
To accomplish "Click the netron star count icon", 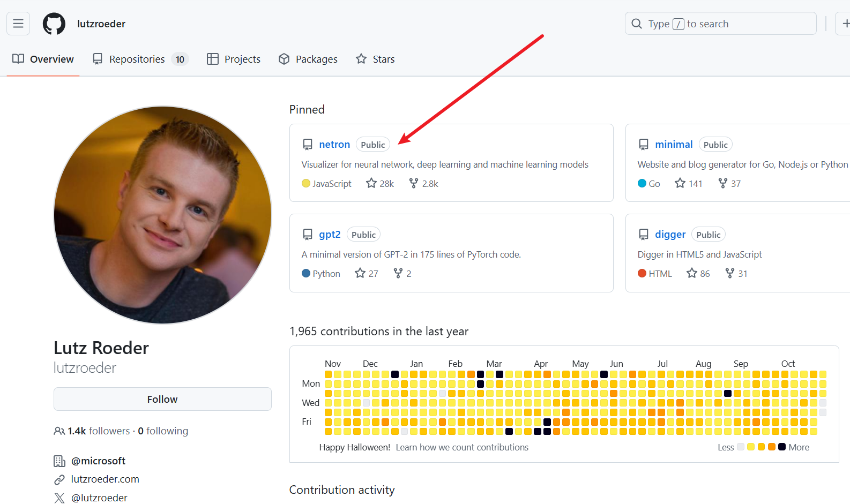I will [x=371, y=183].
